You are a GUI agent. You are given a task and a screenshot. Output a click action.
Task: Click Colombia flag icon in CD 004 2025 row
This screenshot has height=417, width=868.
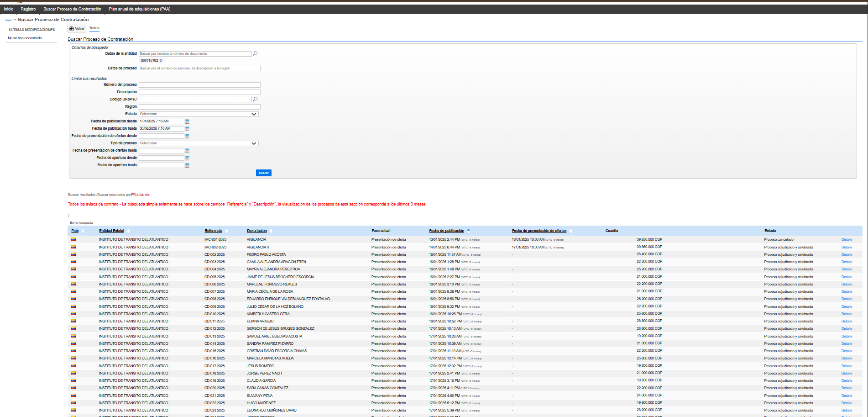(x=73, y=269)
